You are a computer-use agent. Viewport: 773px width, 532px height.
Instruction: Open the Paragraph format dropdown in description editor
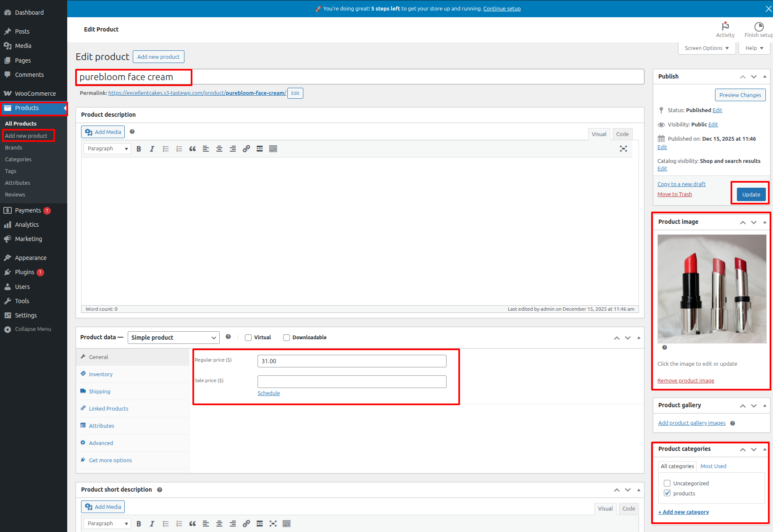(x=107, y=149)
